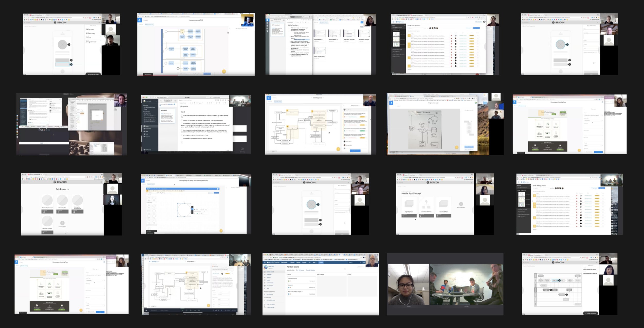Open New Note in INBOX dropdown in Evernote
The width and height of the screenshot is (644, 328).
tap(162, 97)
